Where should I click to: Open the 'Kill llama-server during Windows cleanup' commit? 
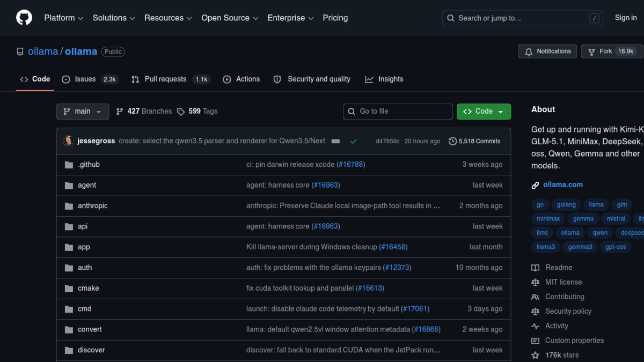(312, 247)
